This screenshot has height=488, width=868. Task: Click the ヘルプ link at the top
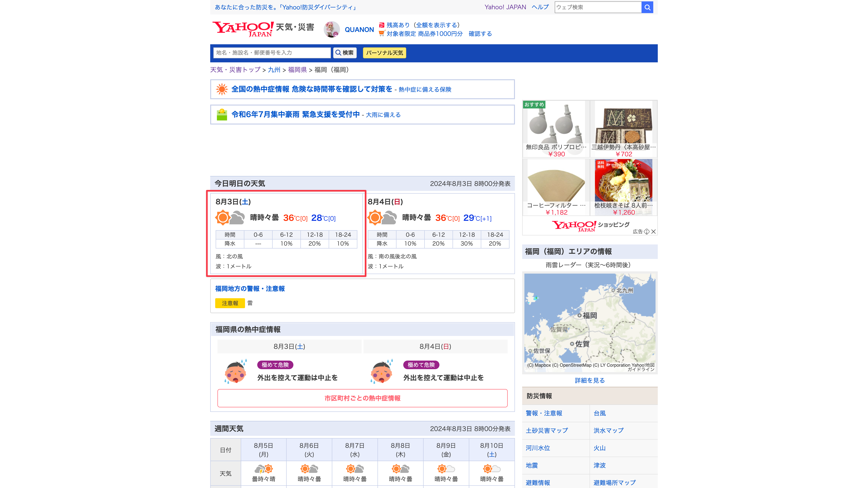(x=541, y=7)
